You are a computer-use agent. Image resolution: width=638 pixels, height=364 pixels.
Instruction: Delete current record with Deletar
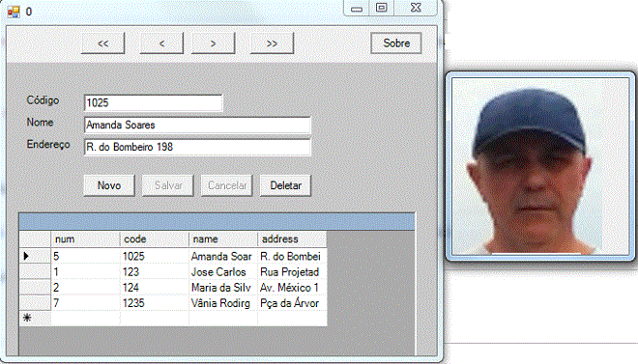click(285, 185)
